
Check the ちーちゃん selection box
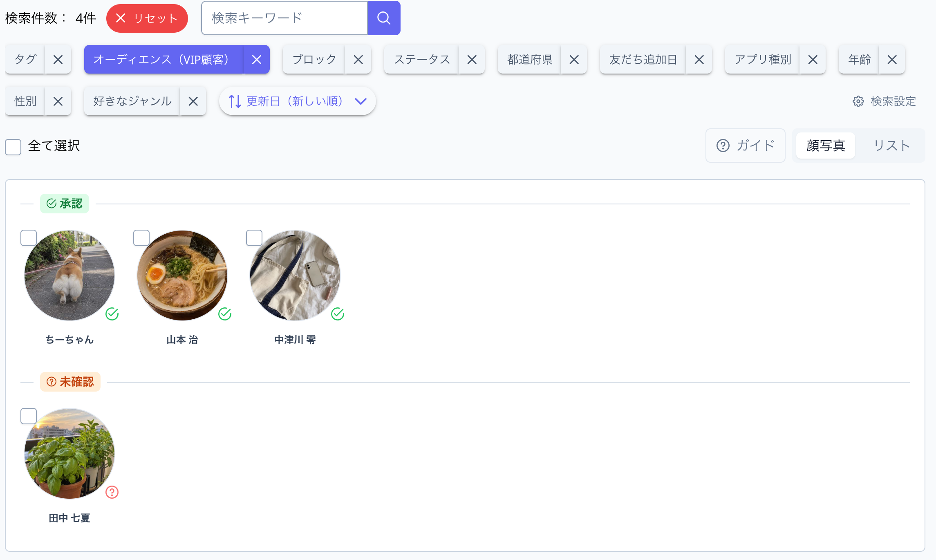pos(29,238)
